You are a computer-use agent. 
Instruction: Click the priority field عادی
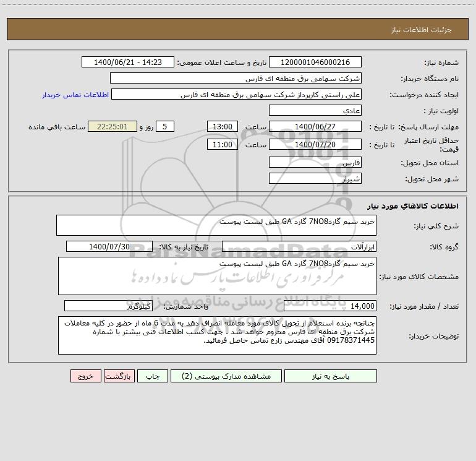coord(315,110)
